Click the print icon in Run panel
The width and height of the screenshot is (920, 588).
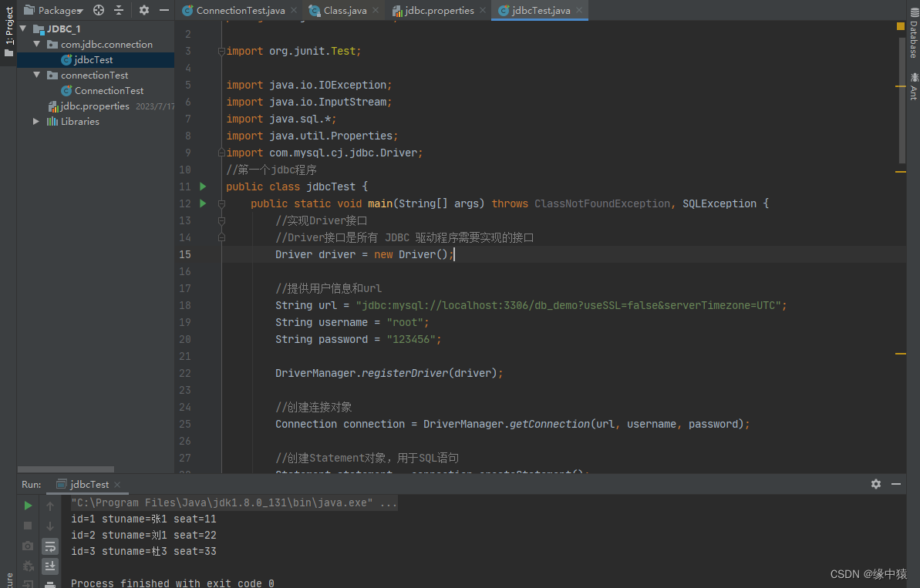50,584
